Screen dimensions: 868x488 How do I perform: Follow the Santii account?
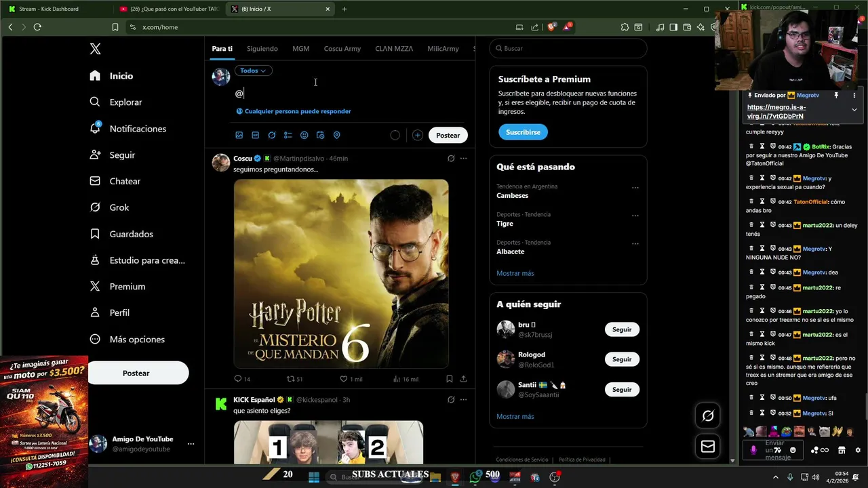click(x=622, y=390)
